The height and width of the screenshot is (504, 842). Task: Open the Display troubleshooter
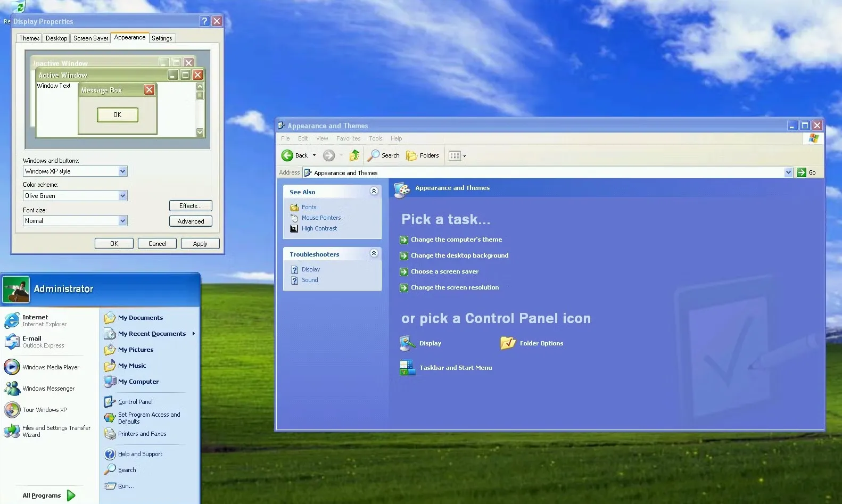click(x=310, y=269)
